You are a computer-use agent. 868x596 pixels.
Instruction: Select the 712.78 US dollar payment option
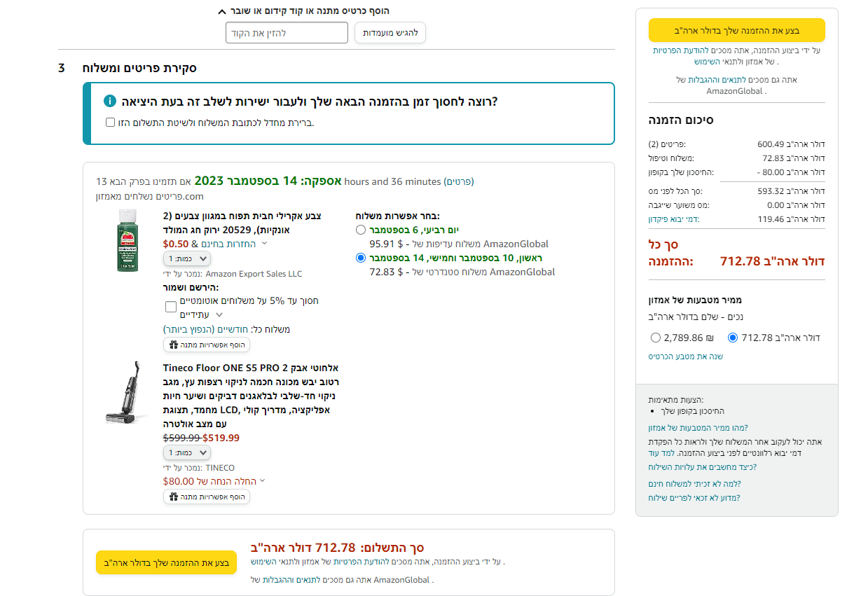(733, 338)
